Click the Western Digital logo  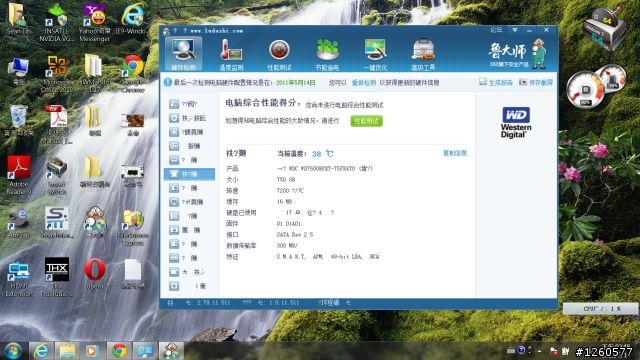point(516,122)
